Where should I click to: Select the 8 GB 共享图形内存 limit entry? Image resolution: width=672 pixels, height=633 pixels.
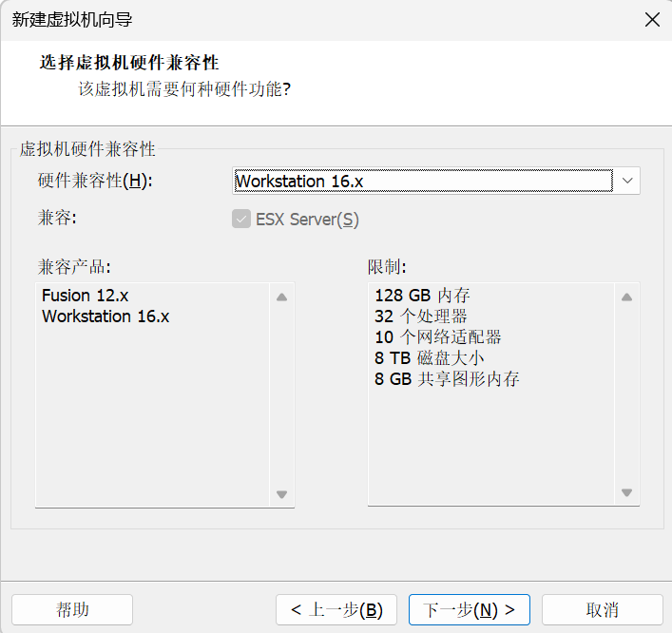tap(447, 379)
